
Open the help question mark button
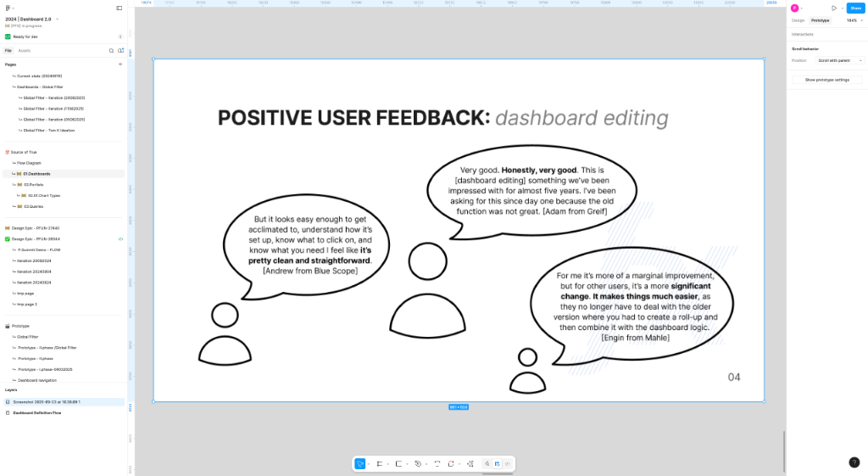[854, 462]
